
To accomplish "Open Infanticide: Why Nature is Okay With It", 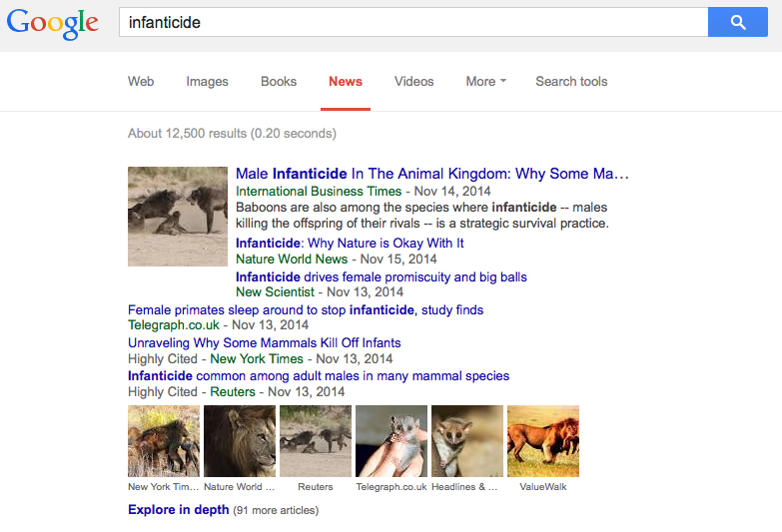I will [350, 243].
